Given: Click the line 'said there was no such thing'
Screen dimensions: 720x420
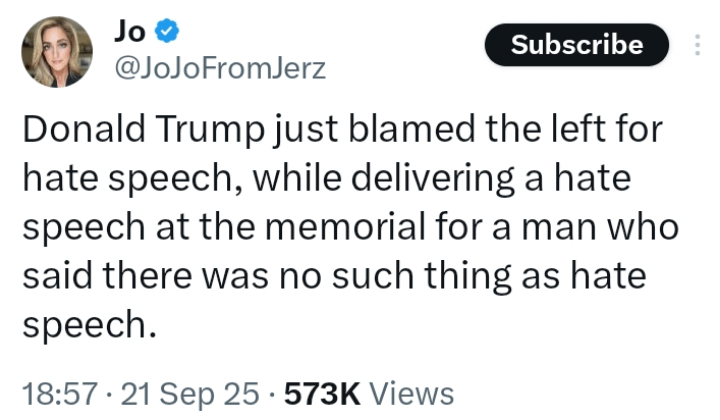Looking at the screenshot, I should [335, 275].
